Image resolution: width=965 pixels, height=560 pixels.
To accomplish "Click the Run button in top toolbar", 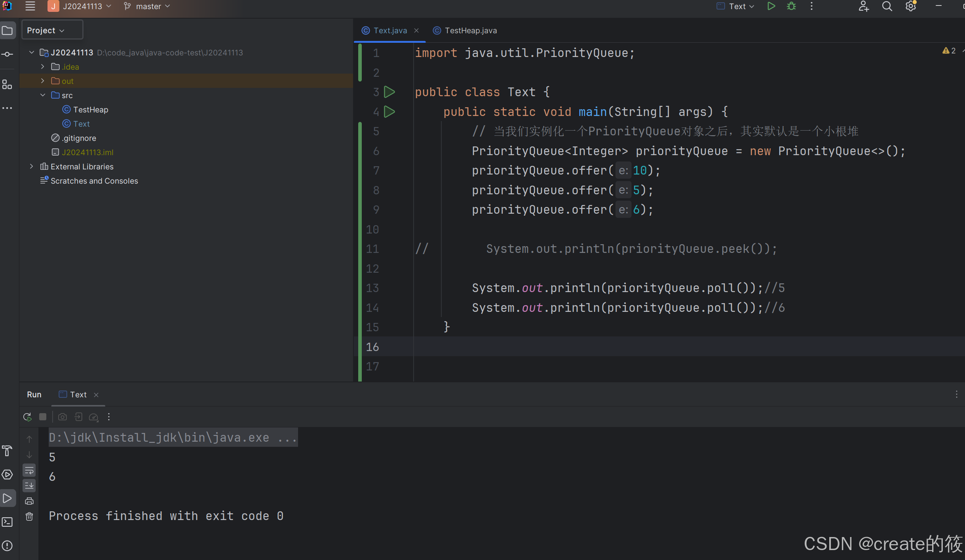I will coord(771,6).
